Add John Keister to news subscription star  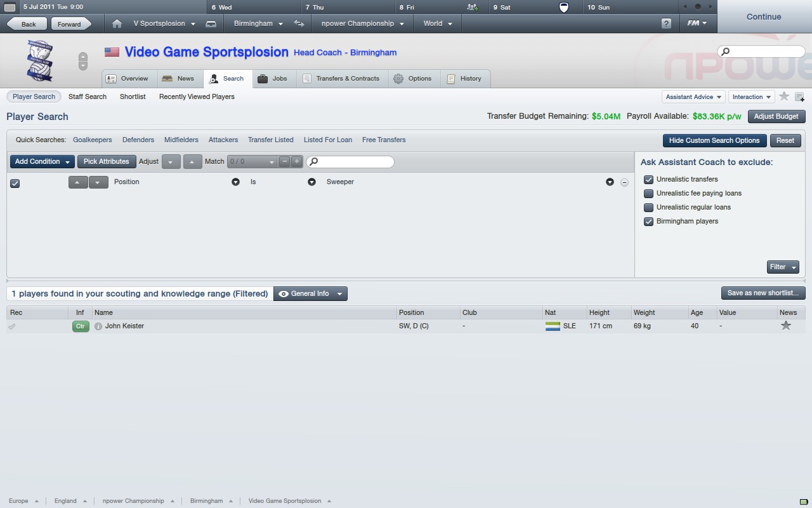pos(786,326)
